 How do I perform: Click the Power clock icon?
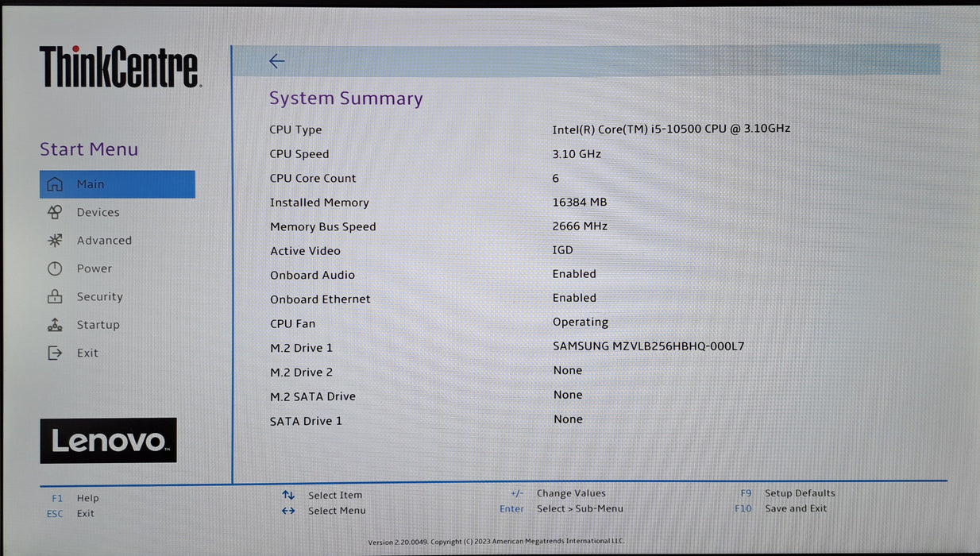tap(55, 268)
